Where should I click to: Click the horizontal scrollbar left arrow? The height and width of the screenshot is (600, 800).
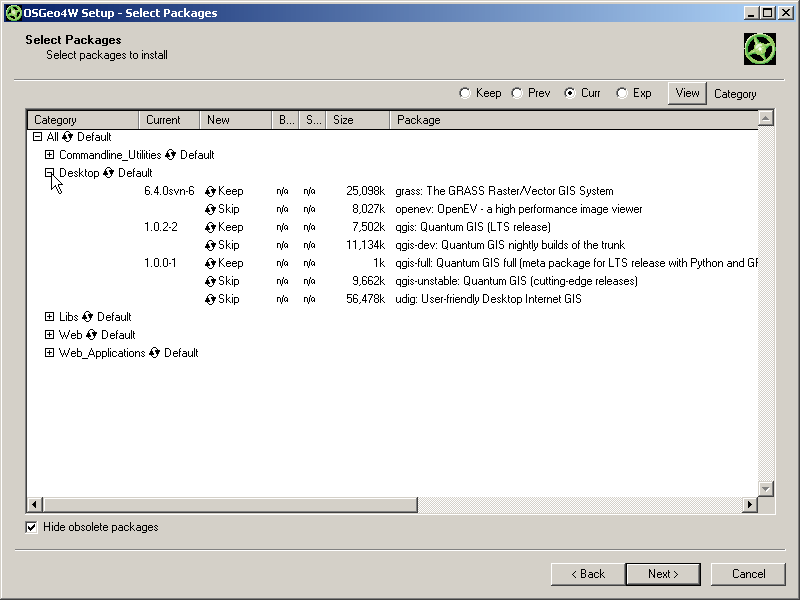point(34,505)
